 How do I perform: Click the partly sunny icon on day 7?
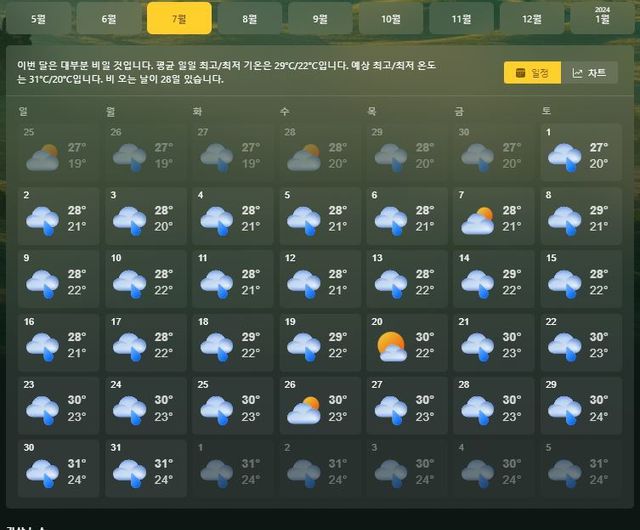[477, 219]
